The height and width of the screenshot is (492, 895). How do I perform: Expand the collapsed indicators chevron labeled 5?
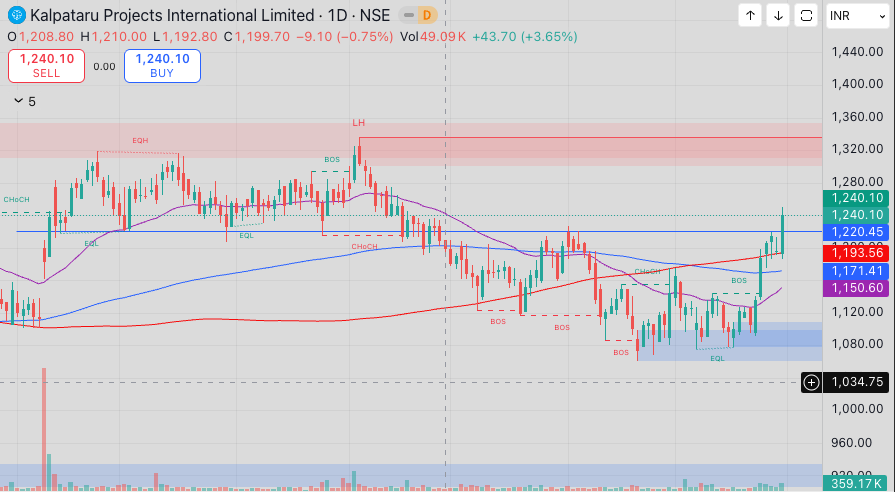(25, 101)
